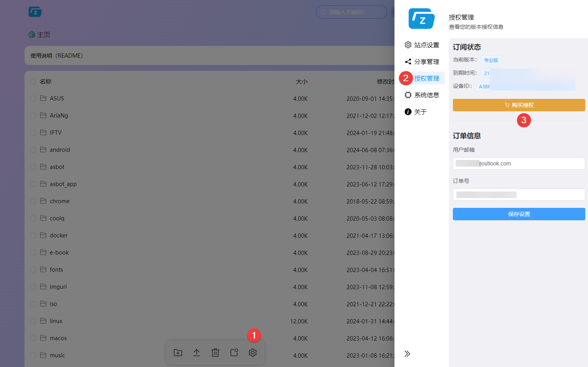Click the new folder icon in the toolbar
This screenshot has height=367, width=588.
(x=178, y=352)
